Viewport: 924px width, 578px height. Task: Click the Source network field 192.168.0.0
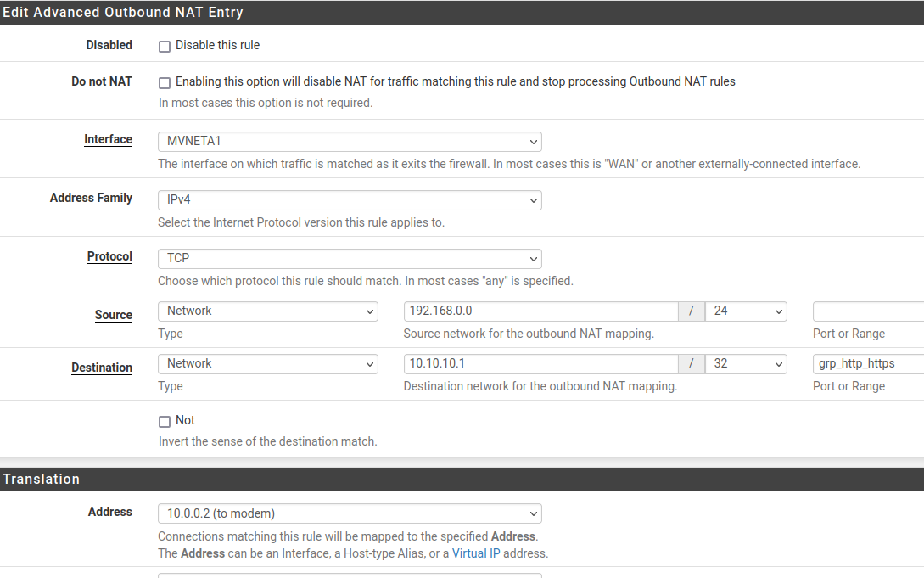[x=540, y=311]
